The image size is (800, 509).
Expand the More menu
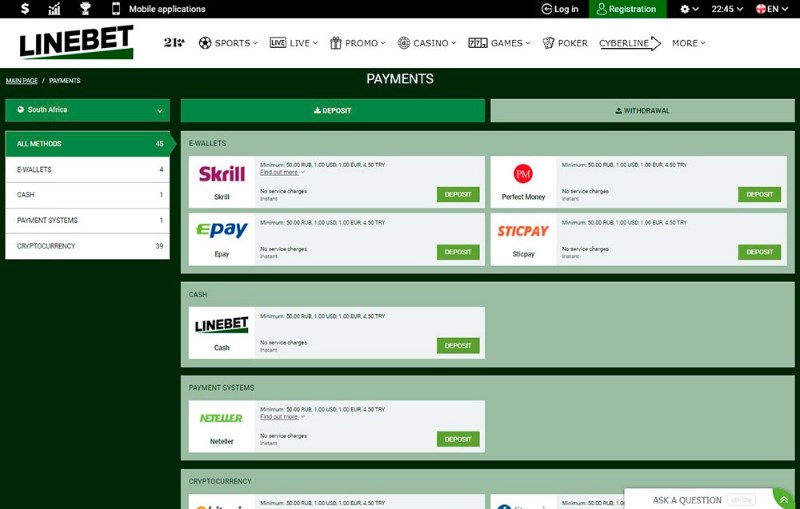(688, 43)
